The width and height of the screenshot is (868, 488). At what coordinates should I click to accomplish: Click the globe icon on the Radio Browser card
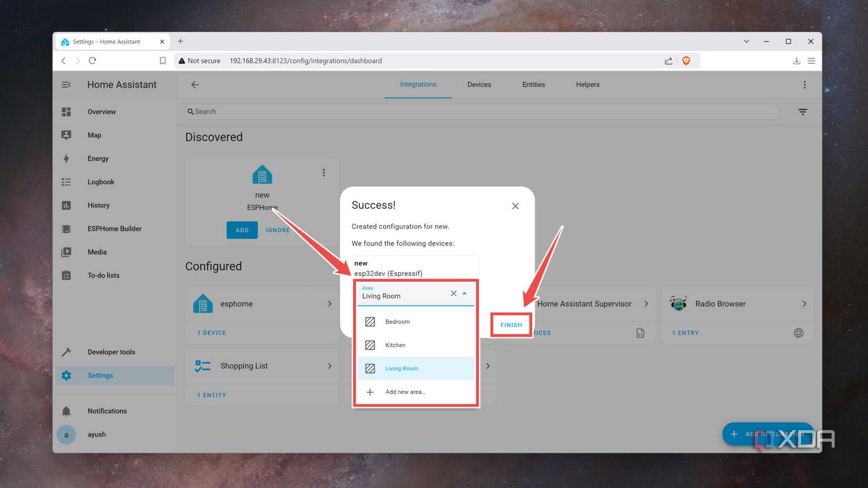(799, 332)
